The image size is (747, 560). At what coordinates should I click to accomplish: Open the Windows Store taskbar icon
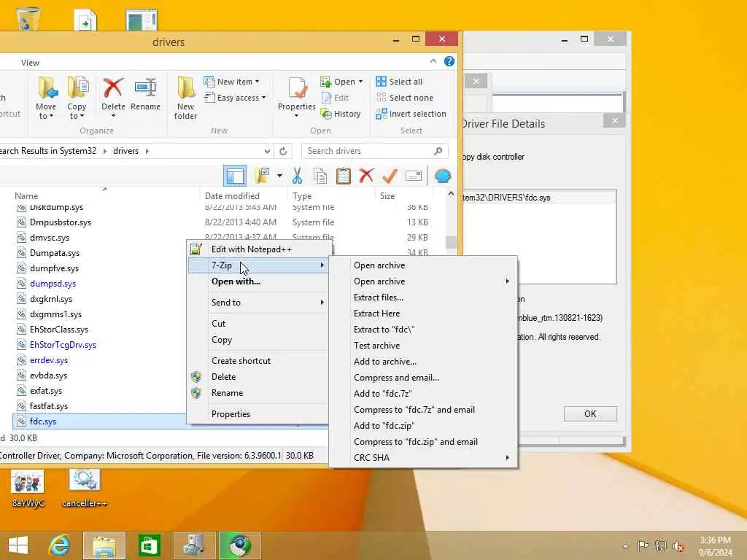pyautogui.click(x=149, y=545)
